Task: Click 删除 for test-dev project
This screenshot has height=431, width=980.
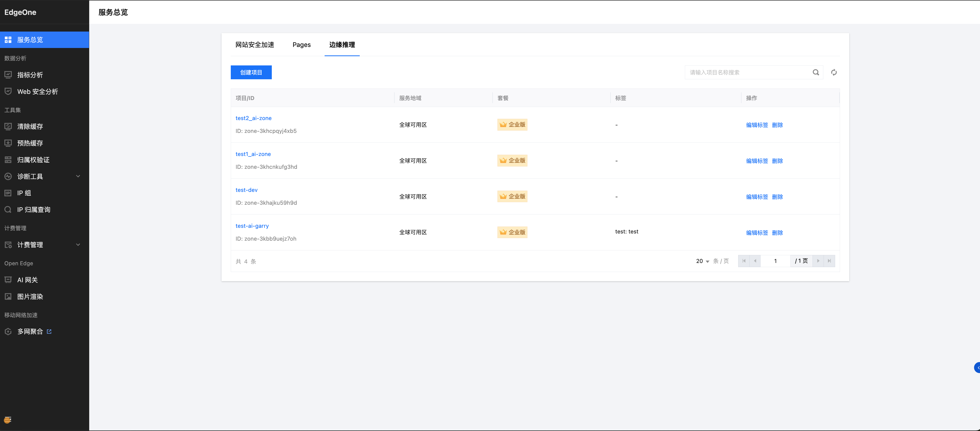Action: (777, 197)
